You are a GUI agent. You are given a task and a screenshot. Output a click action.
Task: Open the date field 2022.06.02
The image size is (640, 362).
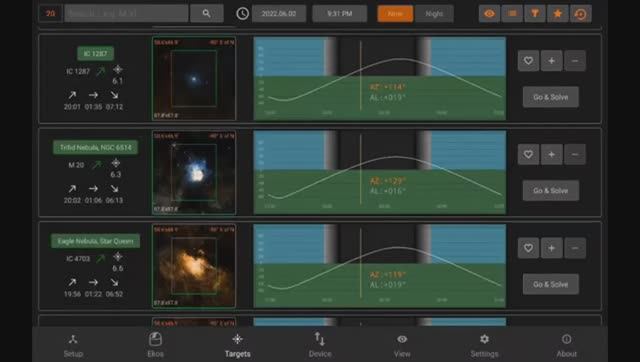tap(279, 13)
